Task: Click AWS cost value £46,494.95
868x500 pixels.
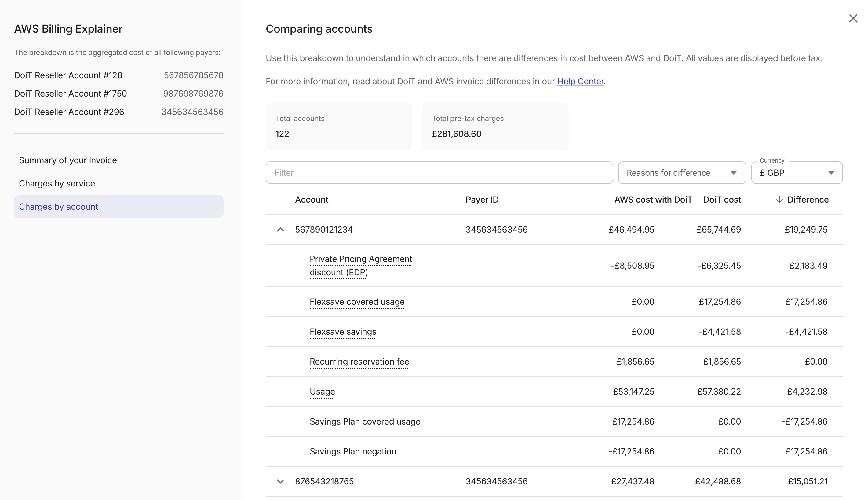Action: pos(631,230)
